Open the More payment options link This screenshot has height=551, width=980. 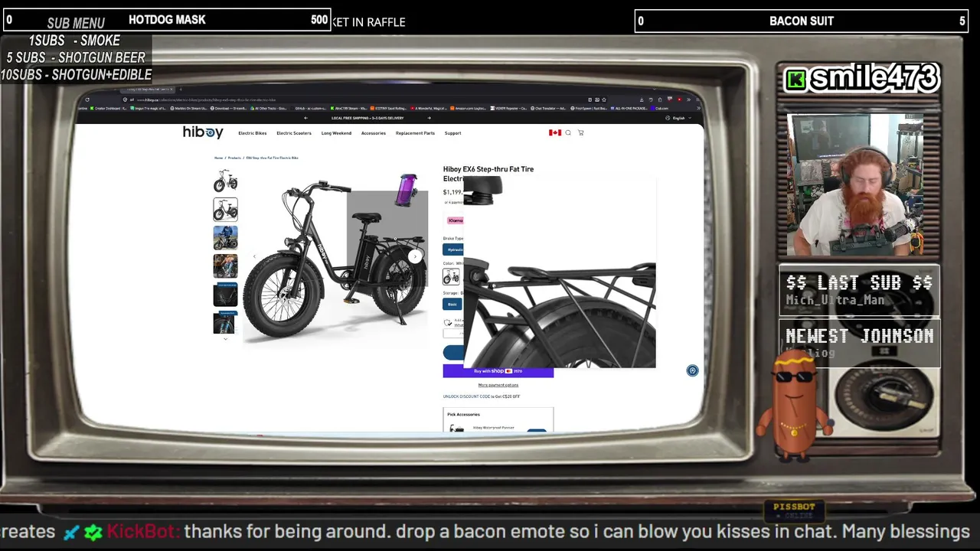(498, 385)
